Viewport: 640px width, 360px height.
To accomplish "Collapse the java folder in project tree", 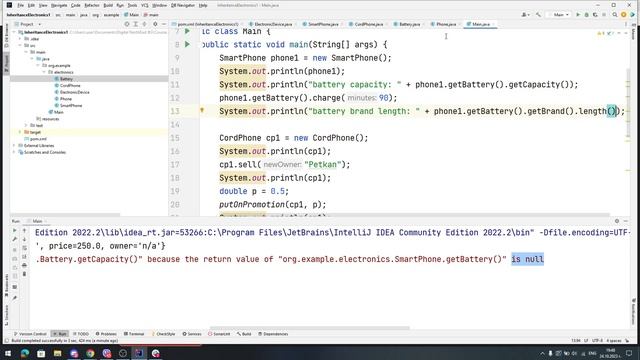I will click(x=33, y=59).
